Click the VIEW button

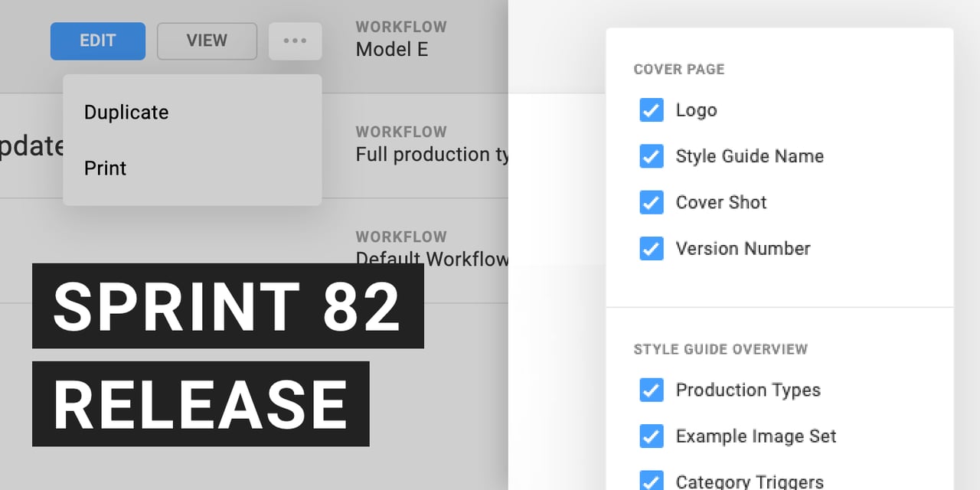[x=207, y=41]
